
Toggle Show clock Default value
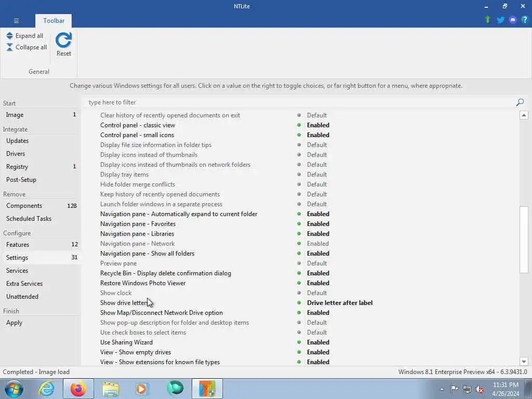(317, 293)
